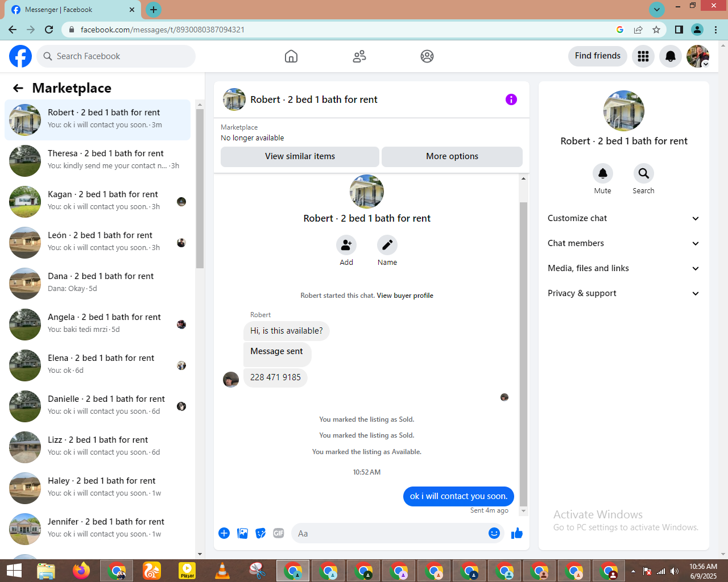Open Theresa 2 bed 1 bath chat
Viewport: 728px width, 582px height.
[x=98, y=161]
